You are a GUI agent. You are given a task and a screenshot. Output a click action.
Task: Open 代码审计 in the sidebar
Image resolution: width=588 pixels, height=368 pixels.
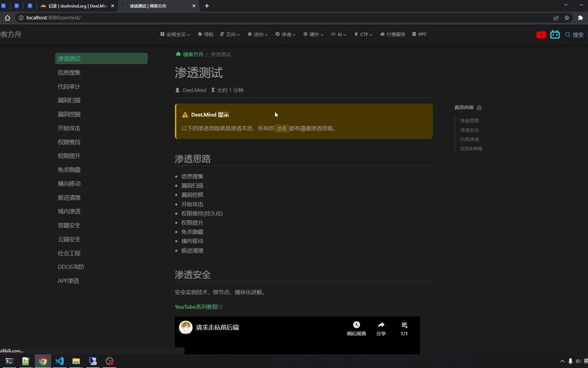[x=101, y=87]
